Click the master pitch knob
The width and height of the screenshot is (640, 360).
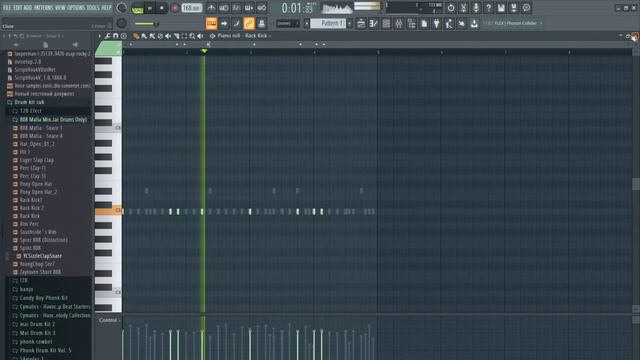[x=121, y=24]
